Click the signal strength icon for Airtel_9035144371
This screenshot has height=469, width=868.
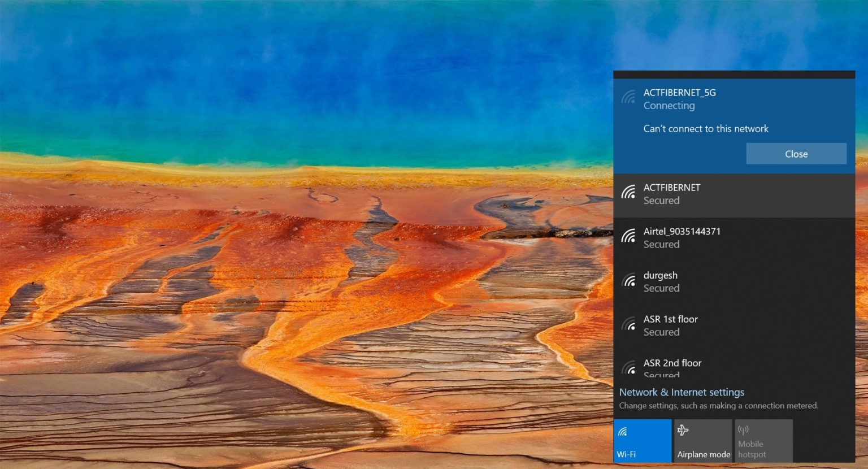(x=628, y=236)
